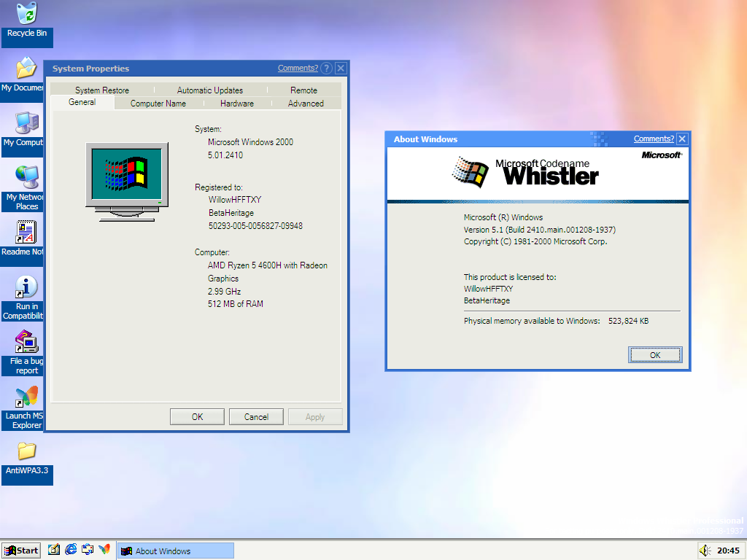Click the product ID '50293-005-0056827-09948'
747x560 pixels.
coord(255,226)
